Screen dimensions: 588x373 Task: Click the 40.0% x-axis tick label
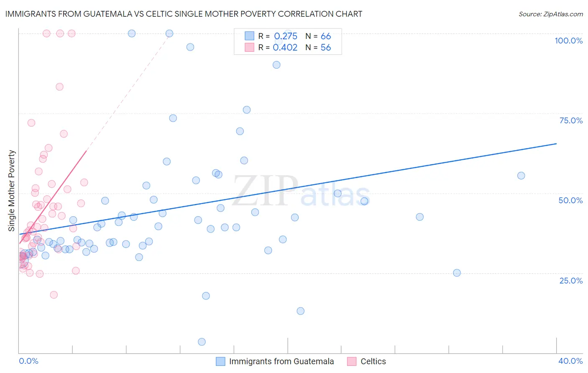pyautogui.click(x=570, y=361)
